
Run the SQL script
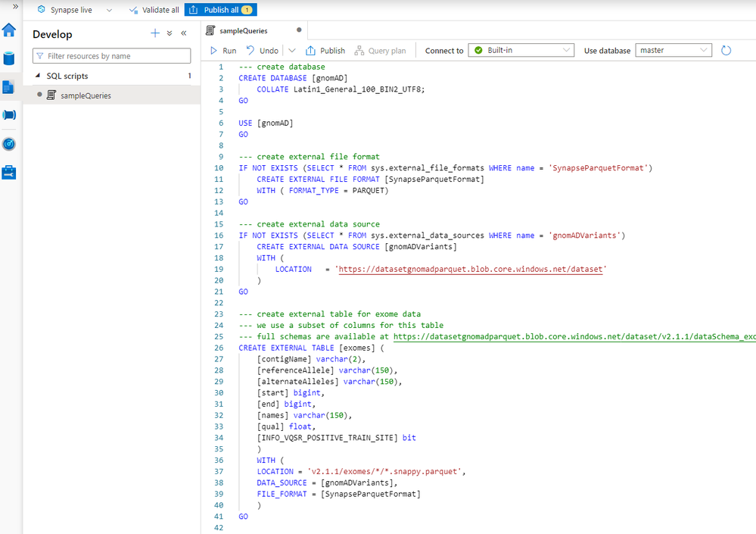223,51
